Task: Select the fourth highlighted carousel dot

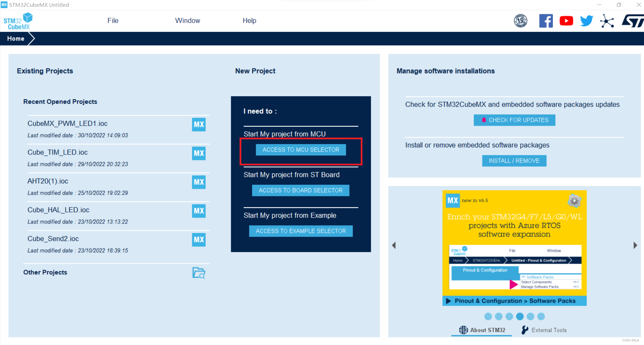Action: pos(520,317)
